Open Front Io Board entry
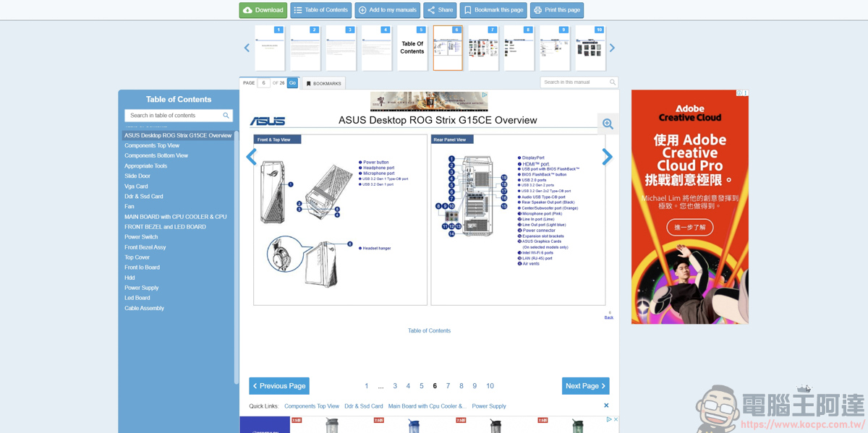 [x=142, y=267]
